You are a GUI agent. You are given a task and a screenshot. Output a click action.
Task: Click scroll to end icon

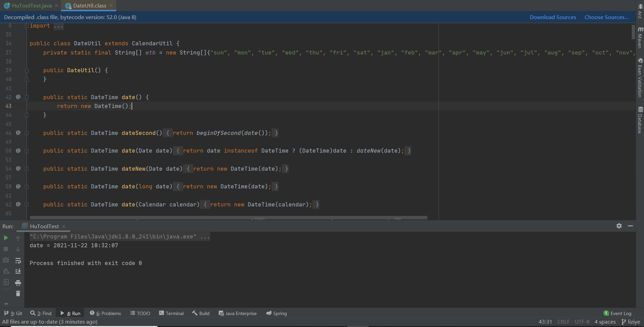click(x=18, y=271)
